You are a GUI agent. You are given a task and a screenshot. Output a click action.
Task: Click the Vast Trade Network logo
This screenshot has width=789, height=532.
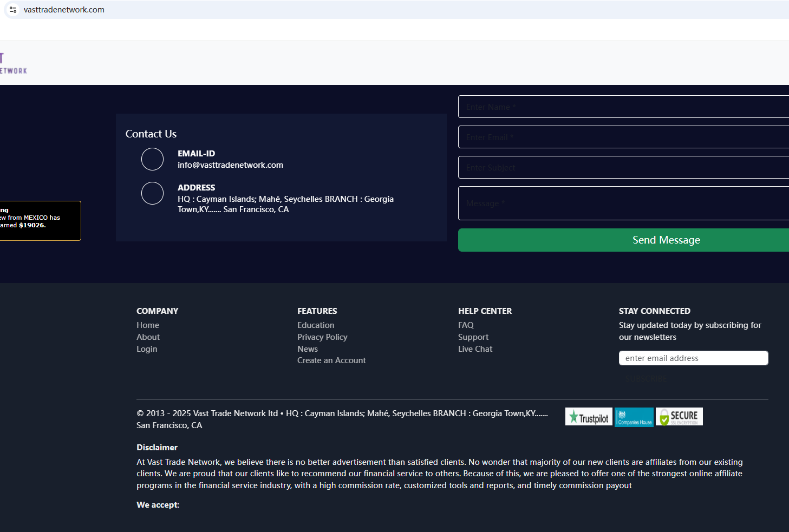[x=13, y=63]
